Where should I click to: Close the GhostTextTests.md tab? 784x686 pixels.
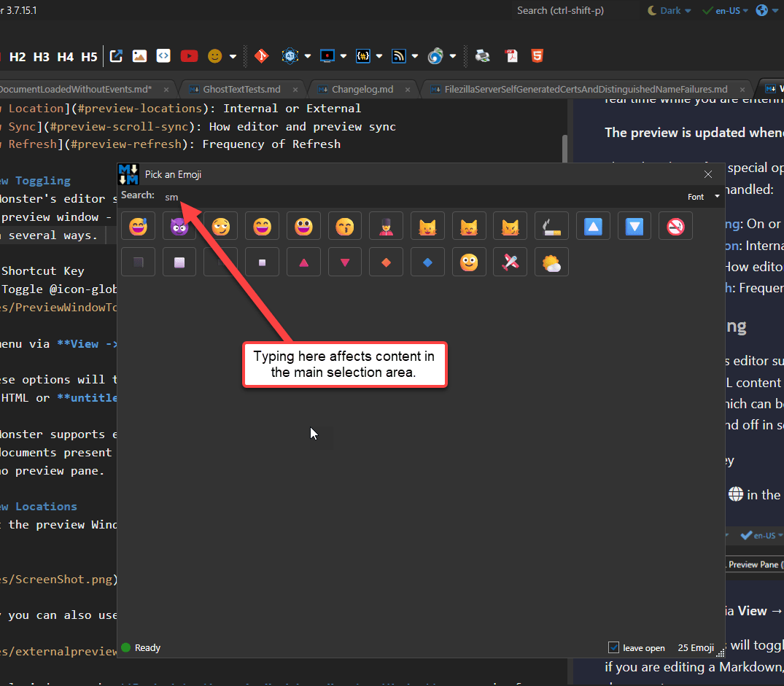click(295, 90)
